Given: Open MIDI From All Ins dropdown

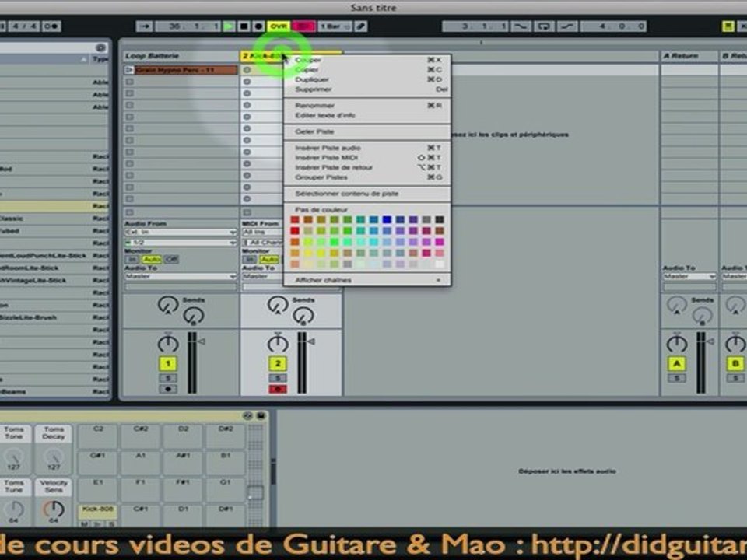Looking at the screenshot, I should pos(262,233).
